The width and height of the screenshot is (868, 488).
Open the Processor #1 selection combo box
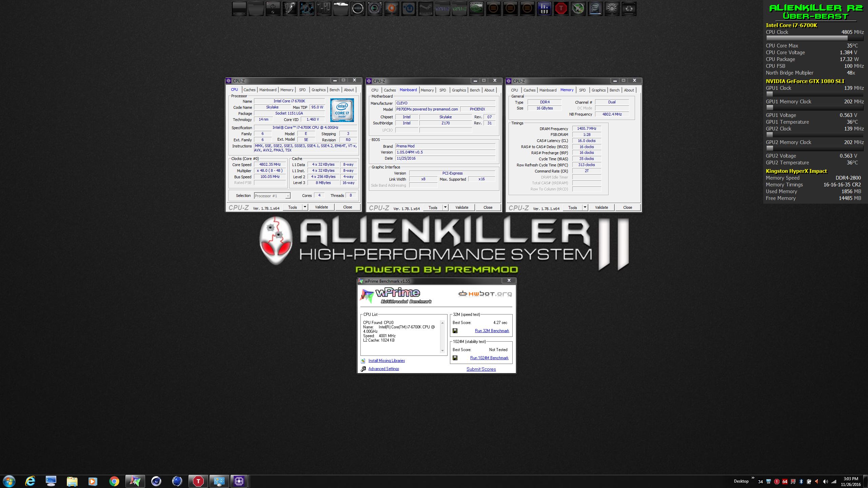point(272,196)
